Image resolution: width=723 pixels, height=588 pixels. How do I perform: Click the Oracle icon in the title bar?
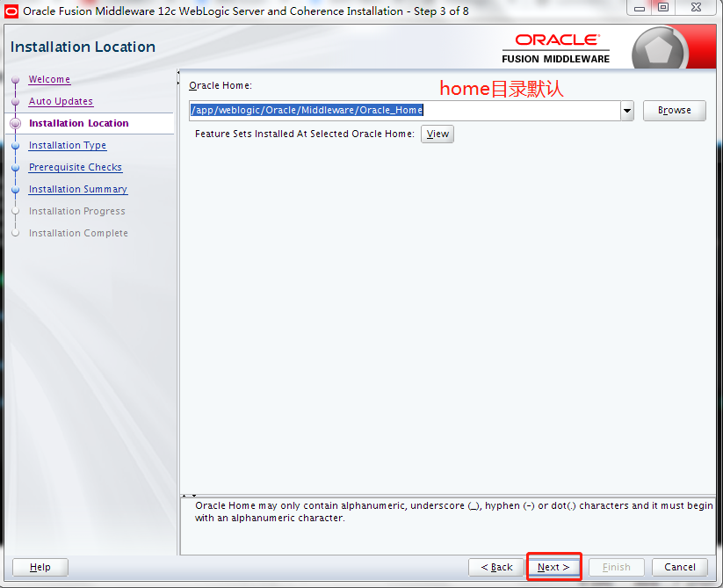12,10
